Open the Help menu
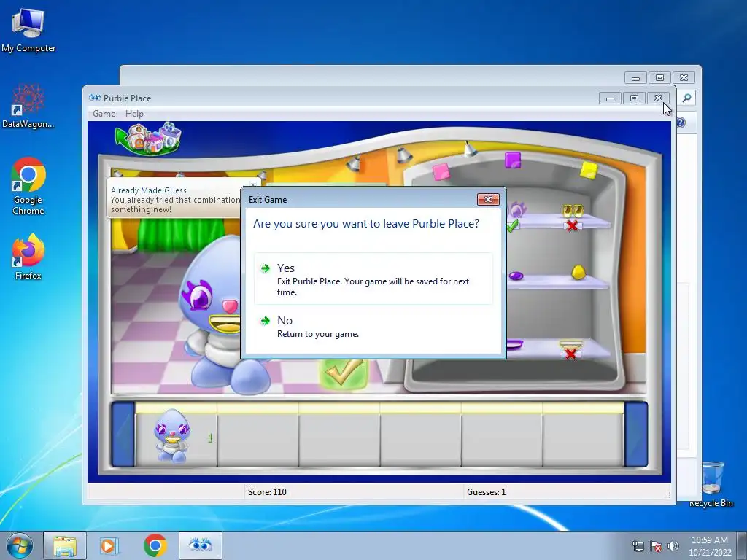Image resolution: width=747 pixels, height=560 pixels. point(134,114)
